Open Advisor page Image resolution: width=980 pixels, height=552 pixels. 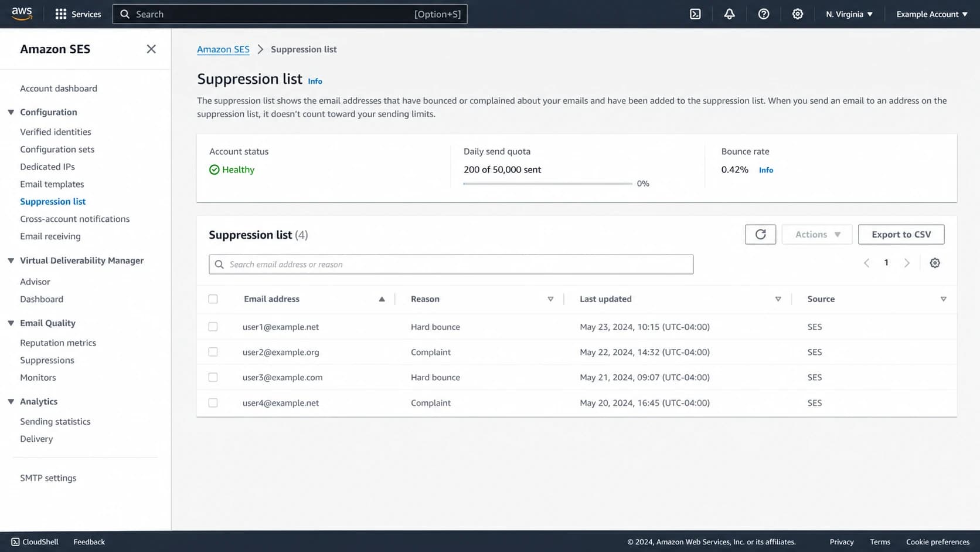coord(35,282)
